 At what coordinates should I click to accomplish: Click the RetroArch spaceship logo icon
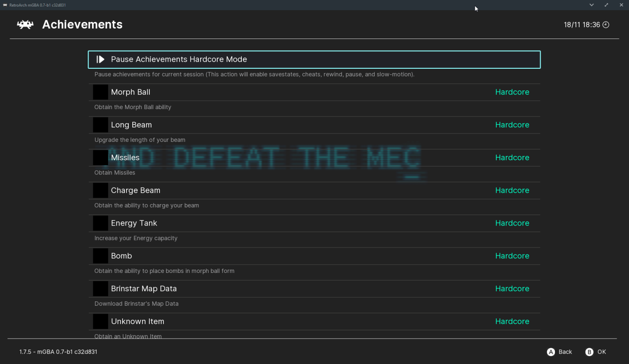(x=25, y=25)
